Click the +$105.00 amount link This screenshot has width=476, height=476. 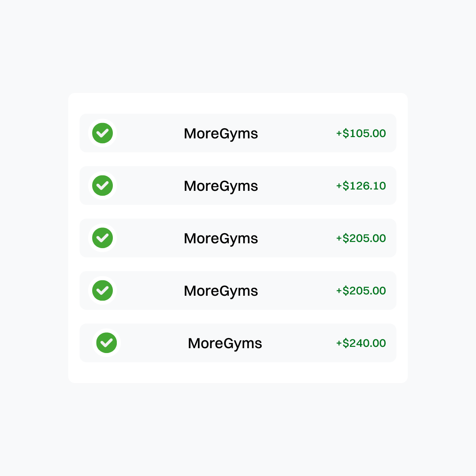361,133
